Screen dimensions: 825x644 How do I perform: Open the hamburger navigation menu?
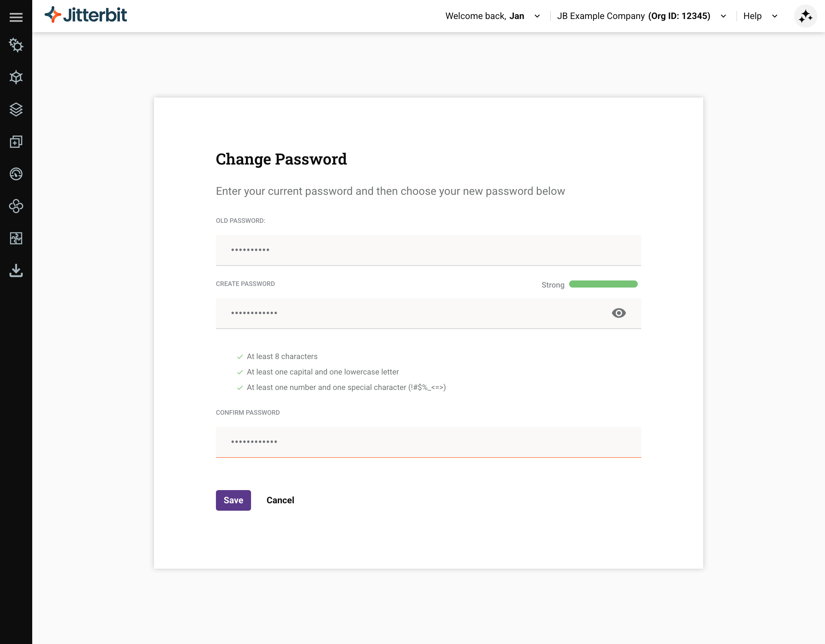point(16,17)
